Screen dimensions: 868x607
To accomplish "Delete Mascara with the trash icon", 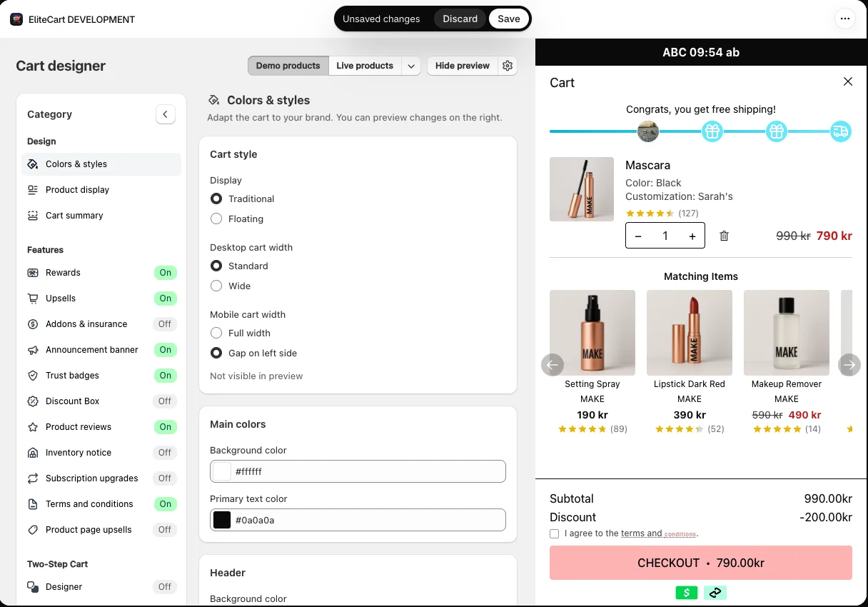I will (724, 236).
